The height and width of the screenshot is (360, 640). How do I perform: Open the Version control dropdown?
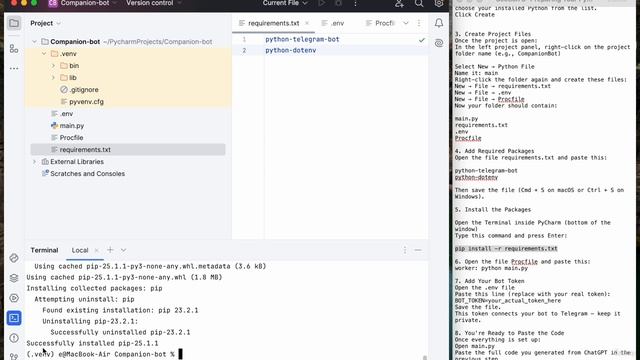click(x=153, y=3)
